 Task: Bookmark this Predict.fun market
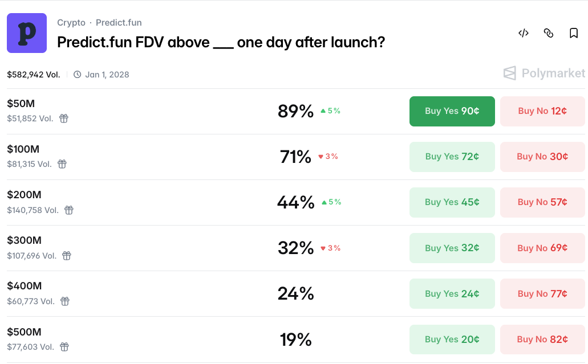(x=574, y=33)
